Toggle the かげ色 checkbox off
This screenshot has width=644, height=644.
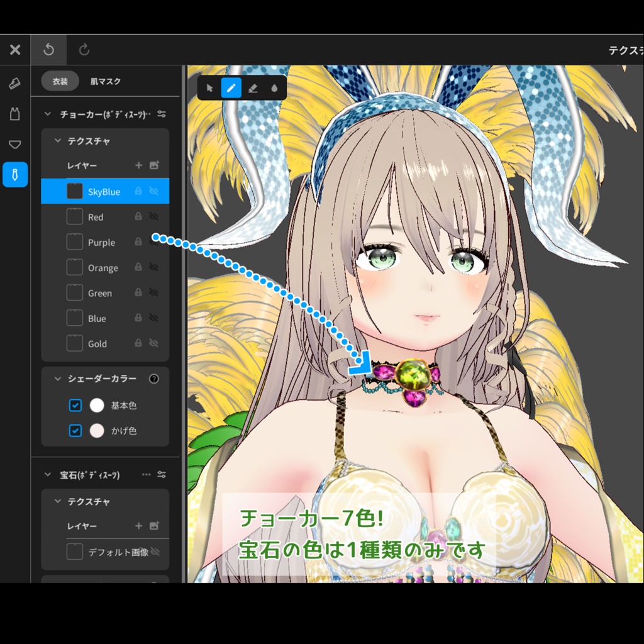[x=75, y=431]
